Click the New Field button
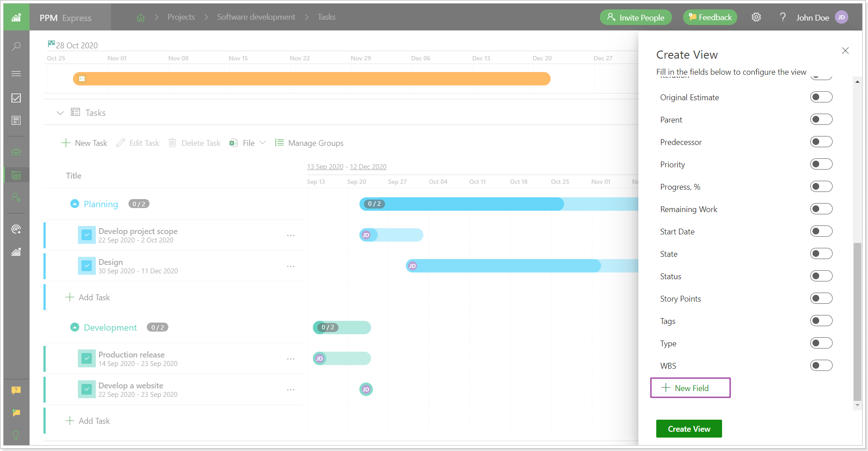Image resolution: width=868 pixels, height=451 pixels. coord(690,388)
